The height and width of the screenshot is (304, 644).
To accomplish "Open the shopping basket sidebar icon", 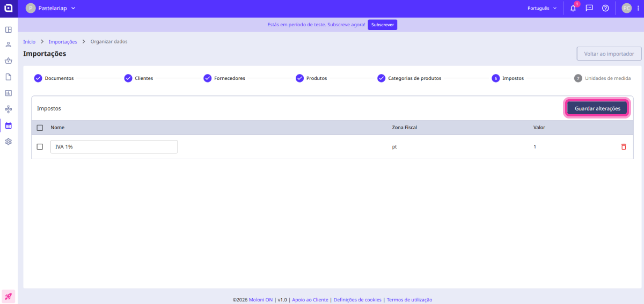I will [9, 61].
